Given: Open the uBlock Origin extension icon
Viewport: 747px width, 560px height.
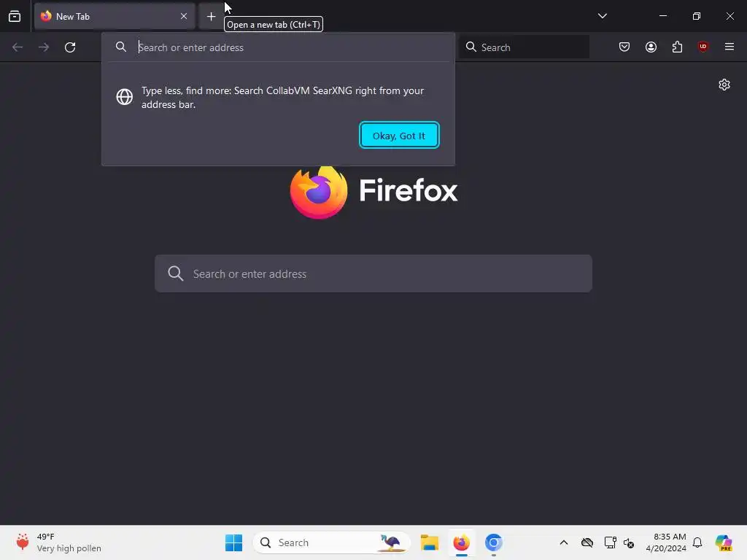Looking at the screenshot, I should (703, 47).
